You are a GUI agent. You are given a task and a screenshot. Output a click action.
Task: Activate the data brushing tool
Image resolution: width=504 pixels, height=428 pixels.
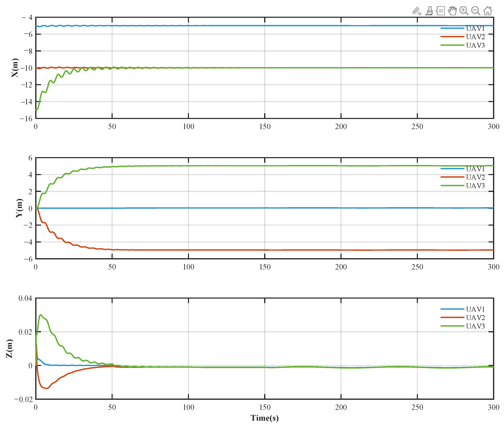click(429, 11)
